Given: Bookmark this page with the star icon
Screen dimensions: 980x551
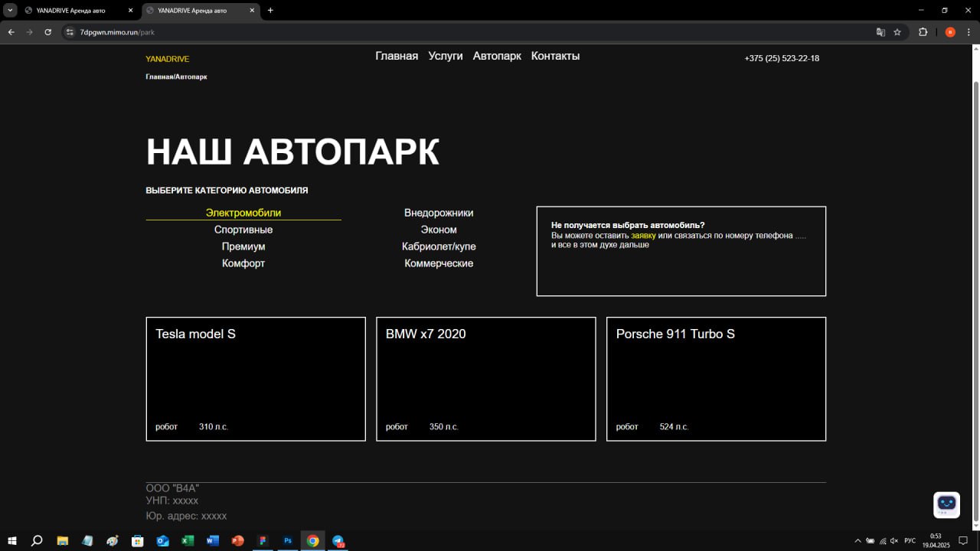Looking at the screenshot, I should (x=897, y=32).
